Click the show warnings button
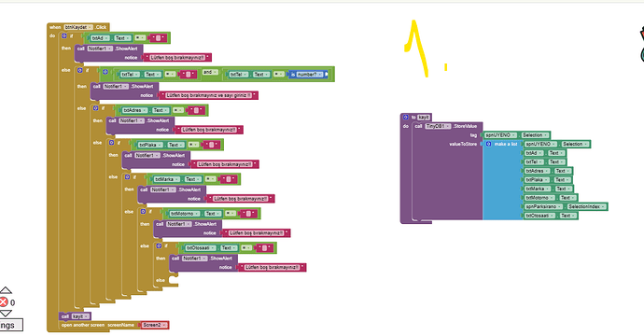This screenshot has width=644, height=336. click(11, 325)
